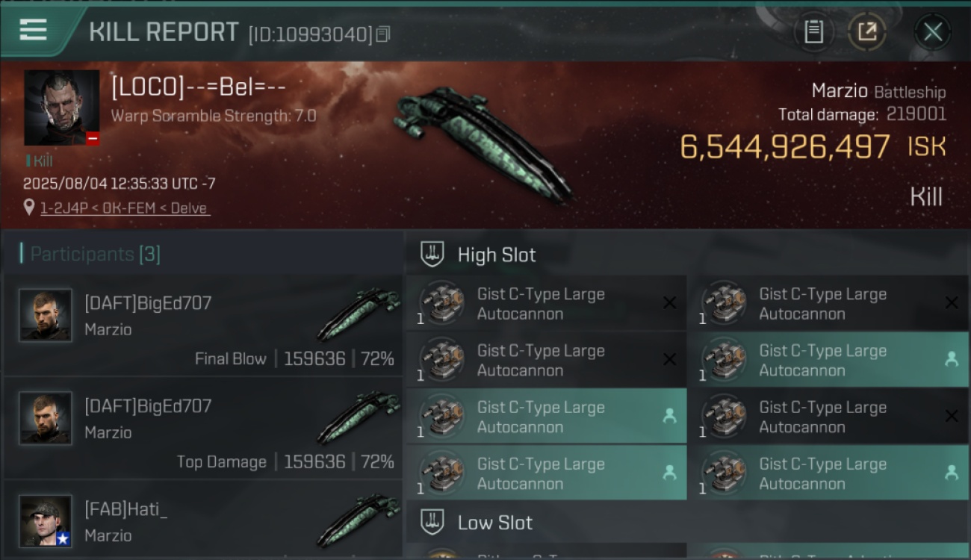The width and height of the screenshot is (971, 560).
Task: Select BigEd707 Final Blow participant portrait
Action: pos(46,315)
